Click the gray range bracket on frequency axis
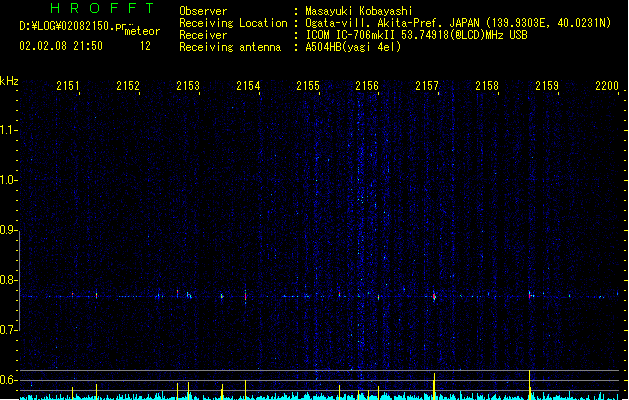 tap(19, 280)
